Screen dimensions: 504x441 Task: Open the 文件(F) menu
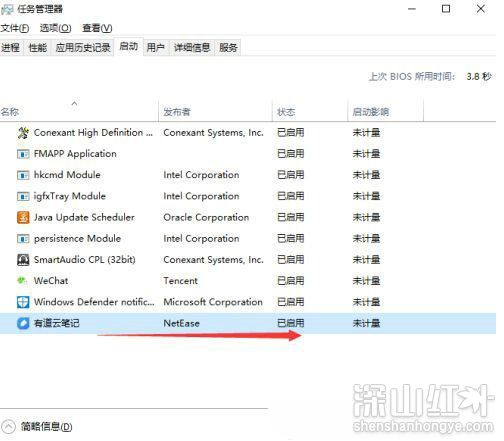coord(15,28)
